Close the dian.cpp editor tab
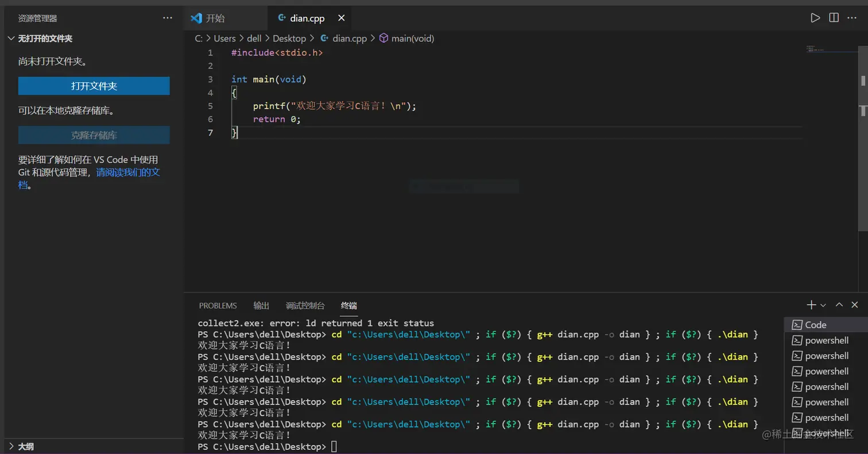Screen dimensions: 868x454 coord(341,18)
